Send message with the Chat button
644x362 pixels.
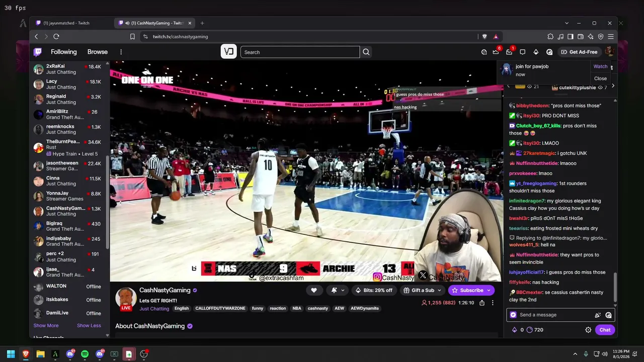(x=605, y=330)
